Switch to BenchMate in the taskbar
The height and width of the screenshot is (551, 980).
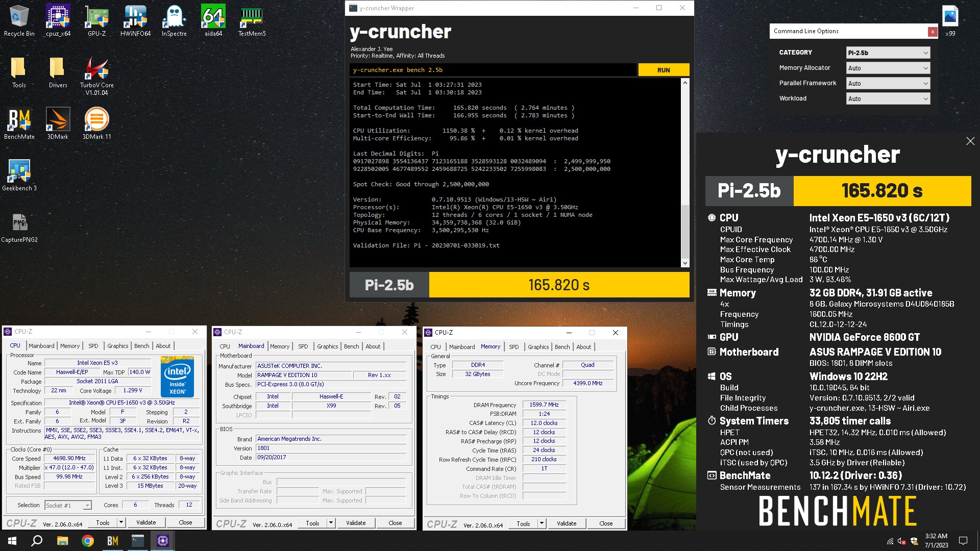click(113, 541)
